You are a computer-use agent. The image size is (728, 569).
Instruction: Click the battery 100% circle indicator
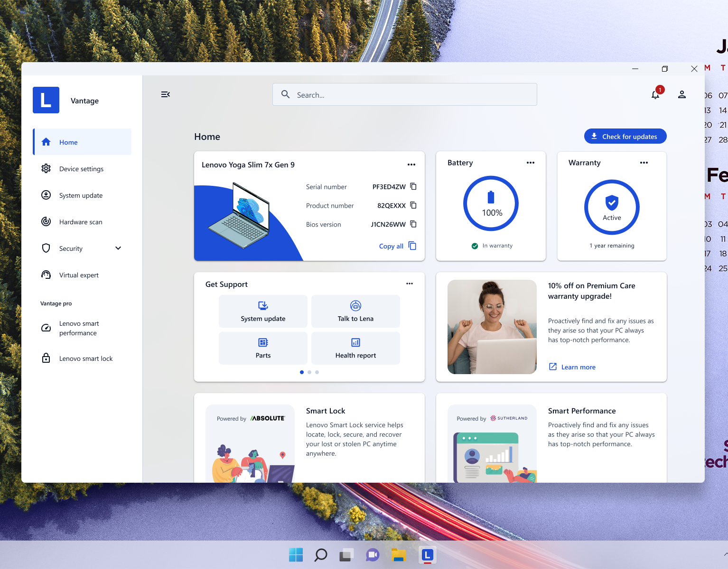[491, 203]
